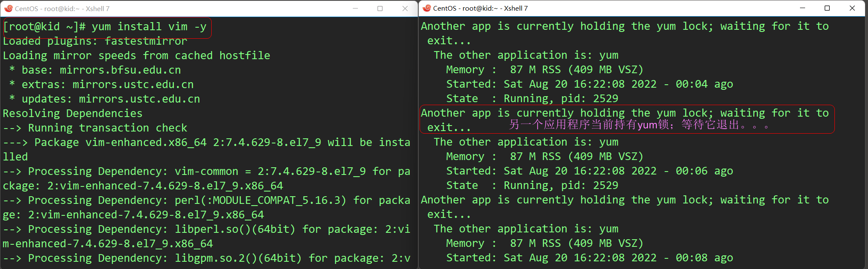868x269 pixels.
Task: Click the 'Processing Dependency: vim-common' line
Action: (207, 172)
